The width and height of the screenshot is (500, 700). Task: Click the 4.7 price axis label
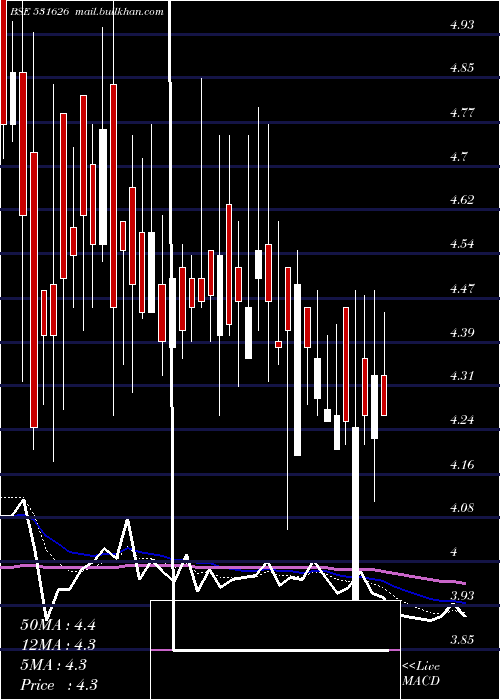458,157
